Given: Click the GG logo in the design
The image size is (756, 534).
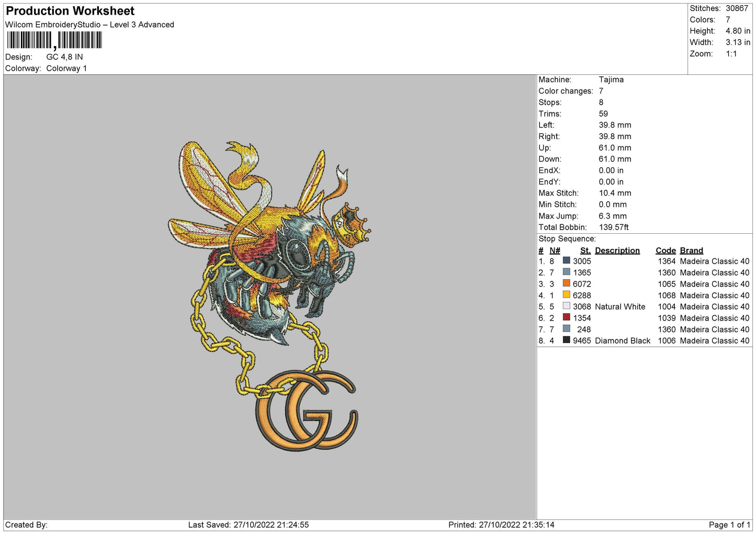Looking at the screenshot, I should [x=307, y=411].
